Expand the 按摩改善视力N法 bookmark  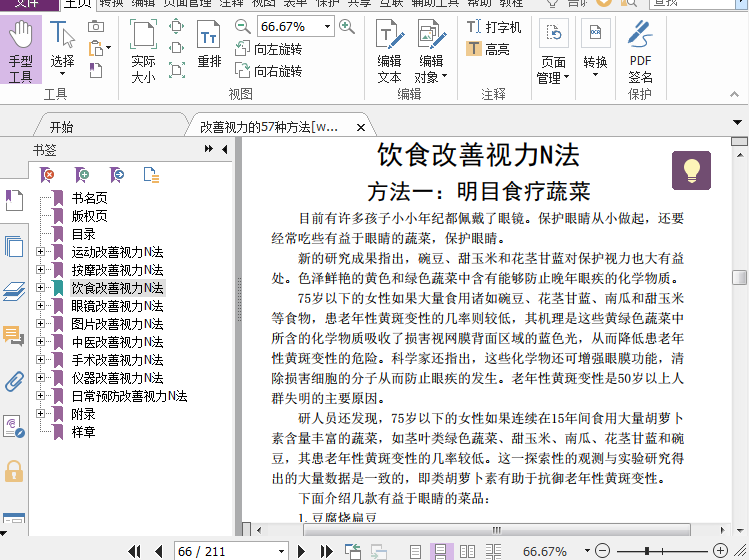pyautogui.click(x=41, y=269)
